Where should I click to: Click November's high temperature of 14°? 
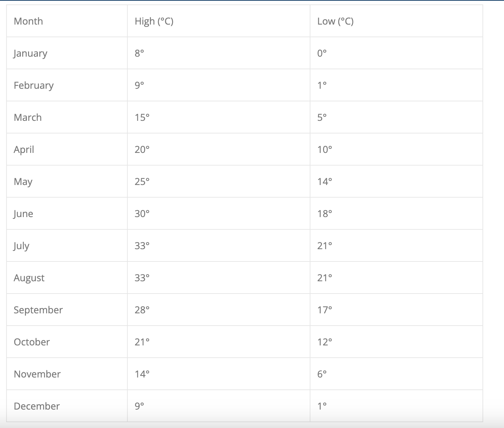[x=142, y=374]
